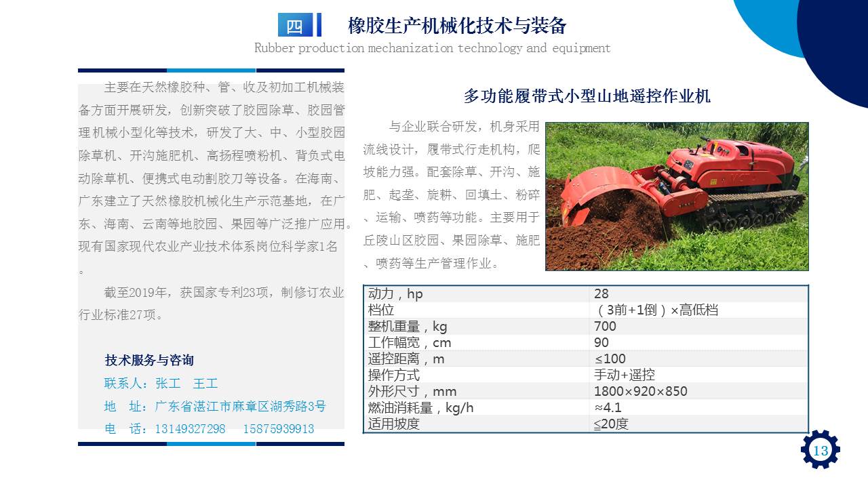Click the value ≤20度
This screenshot has height=488, width=868.
[x=612, y=424]
